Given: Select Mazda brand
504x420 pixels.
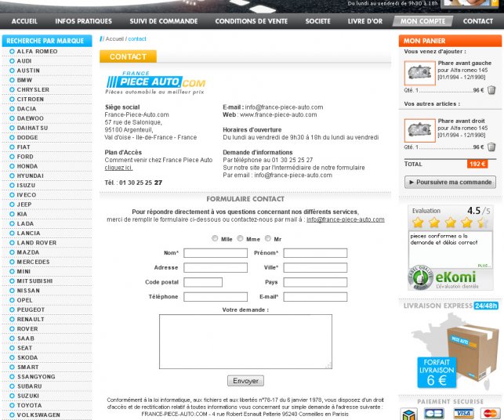Looking at the screenshot, I should point(28,252).
